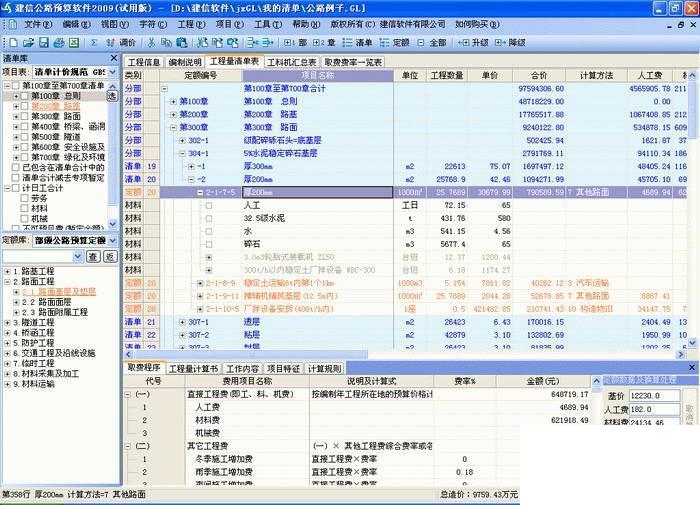Click the 清单库 tree scroll down arrow
The width and height of the screenshot is (700, 505).
coord(112,224)
